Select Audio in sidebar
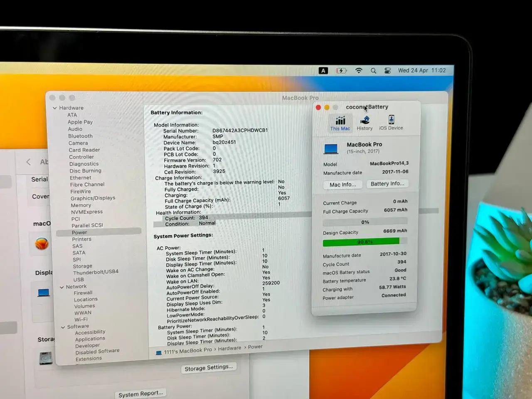 [75, 129]
